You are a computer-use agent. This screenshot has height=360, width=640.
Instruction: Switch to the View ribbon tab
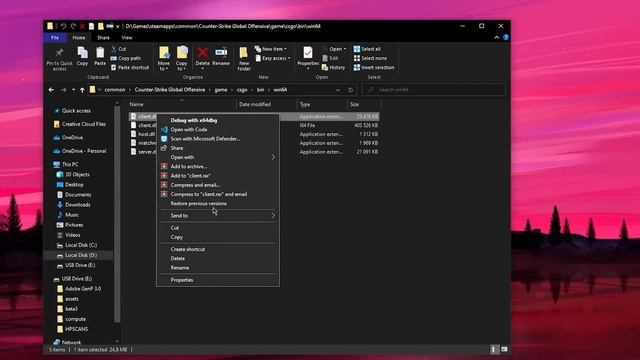click(127, 38)
